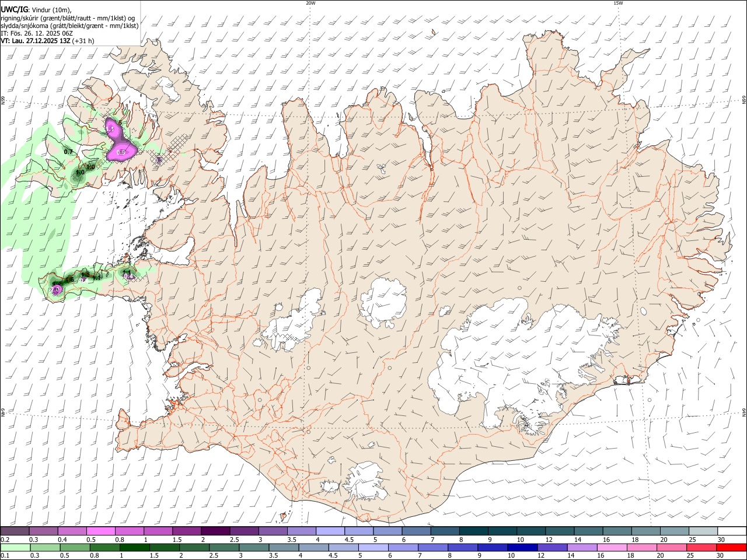747x560 pixels.
Task: Click the light gray 25–30 snow legend swatch
Action: pyautogui.click(x=703, y=531)
